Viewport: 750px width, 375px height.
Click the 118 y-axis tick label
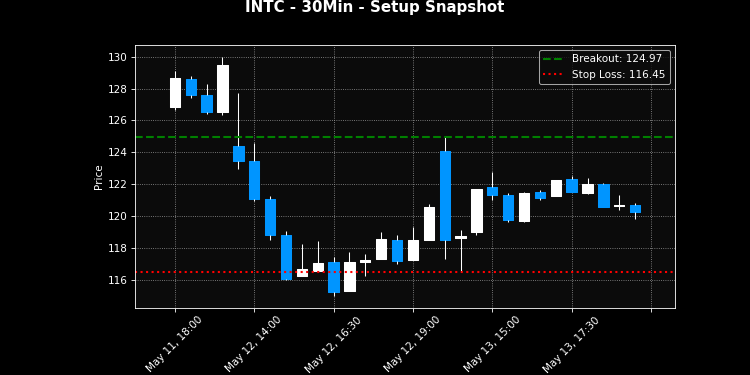pyautogui.click(x=118, y=248)
